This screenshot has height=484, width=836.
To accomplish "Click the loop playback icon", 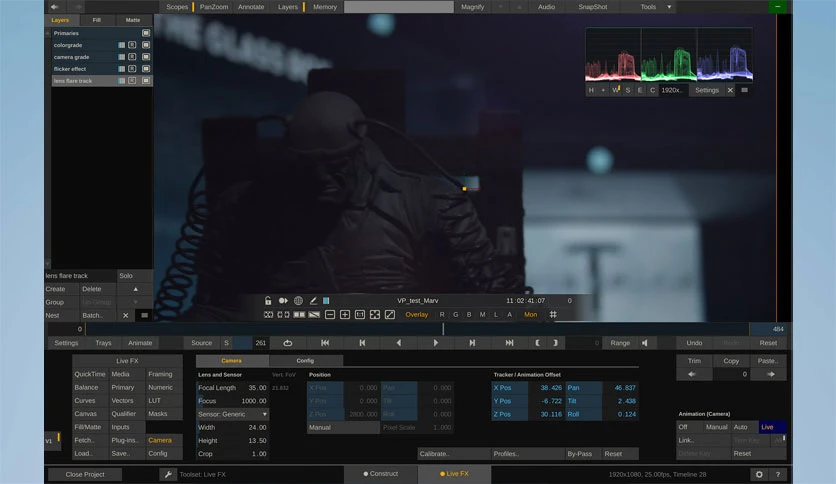I will tap(287, 343).
